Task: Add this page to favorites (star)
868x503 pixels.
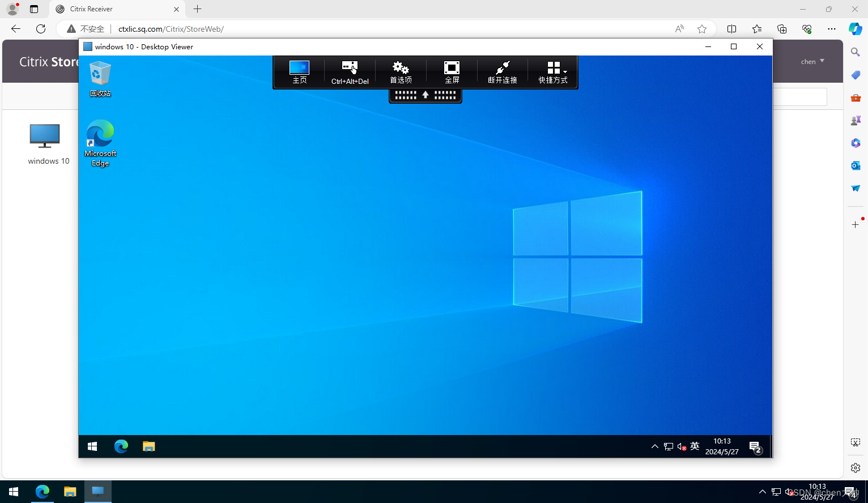Action: point(702,29)
